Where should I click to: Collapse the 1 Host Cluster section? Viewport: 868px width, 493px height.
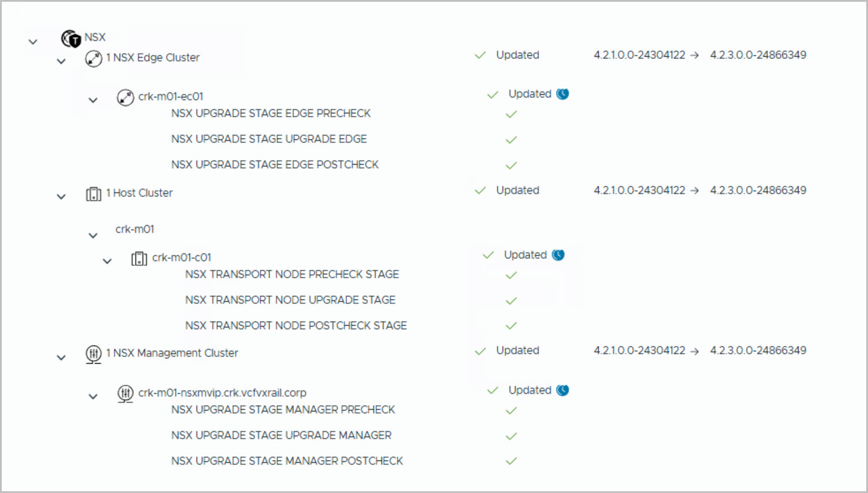[x=61, y=197]
